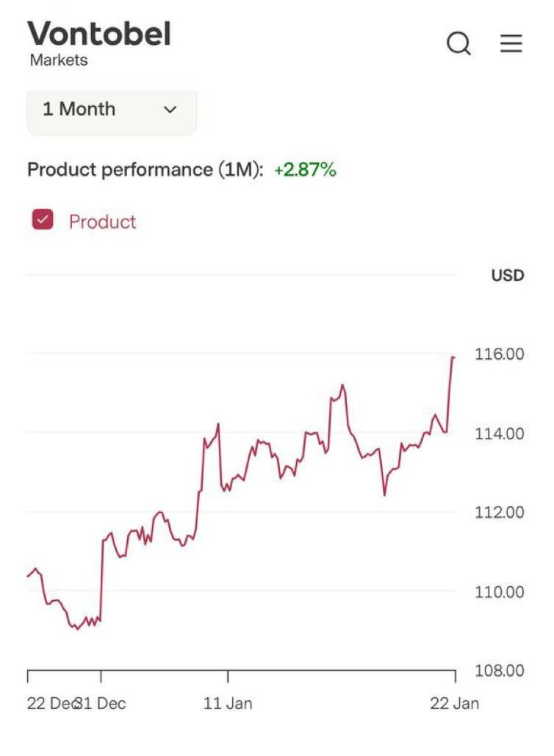The height and width of the screenshot is (756, 554).
Task: Click the 112.00 price axis label
Action: [x=500, y=513]
